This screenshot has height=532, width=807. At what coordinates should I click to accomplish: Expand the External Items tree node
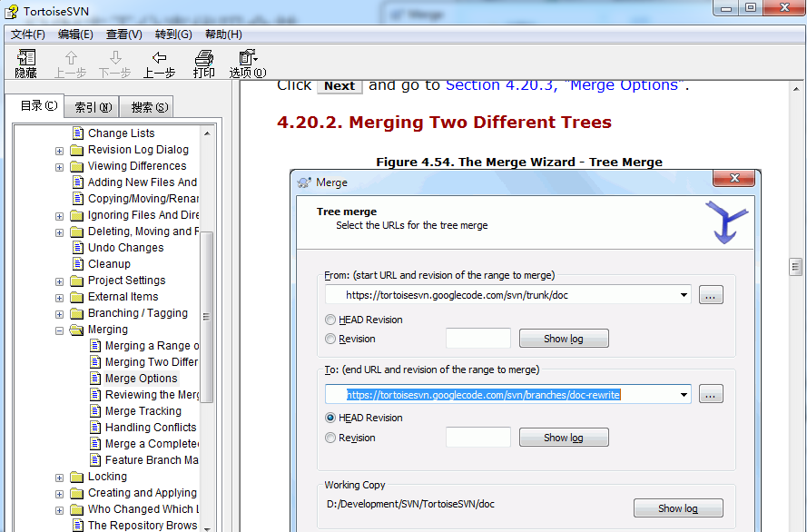(59, 298)
